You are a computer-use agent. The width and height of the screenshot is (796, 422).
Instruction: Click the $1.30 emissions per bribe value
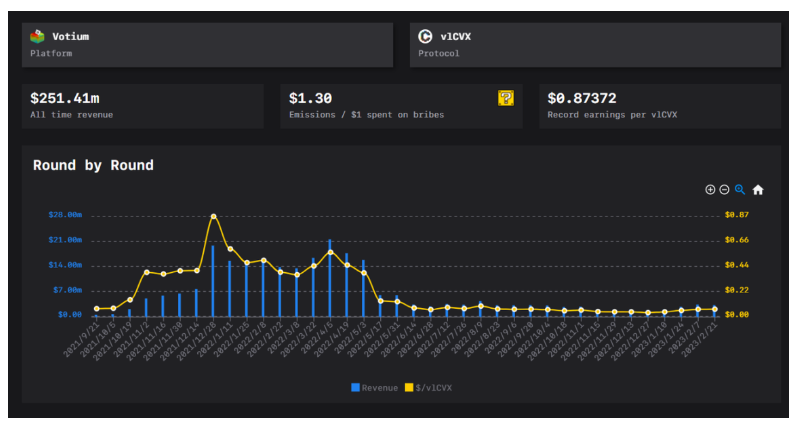click(310, 98)
